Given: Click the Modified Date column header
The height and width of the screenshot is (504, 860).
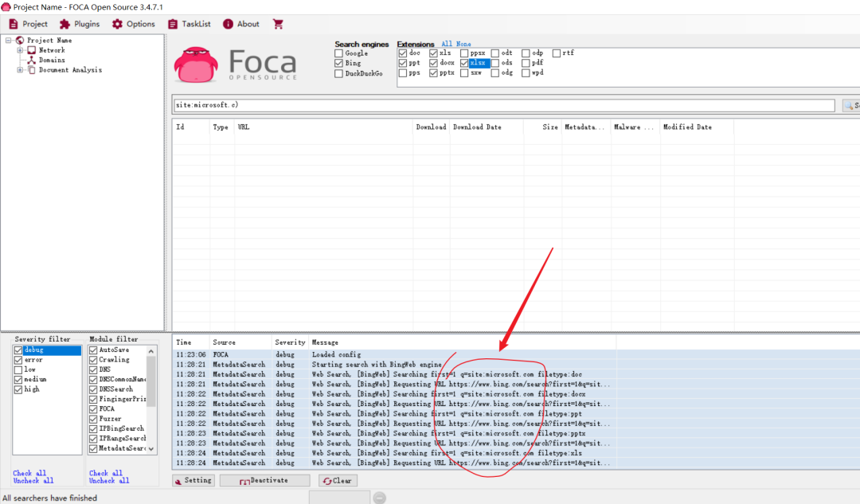Looking at the screenshot, I should pos(697,127).
